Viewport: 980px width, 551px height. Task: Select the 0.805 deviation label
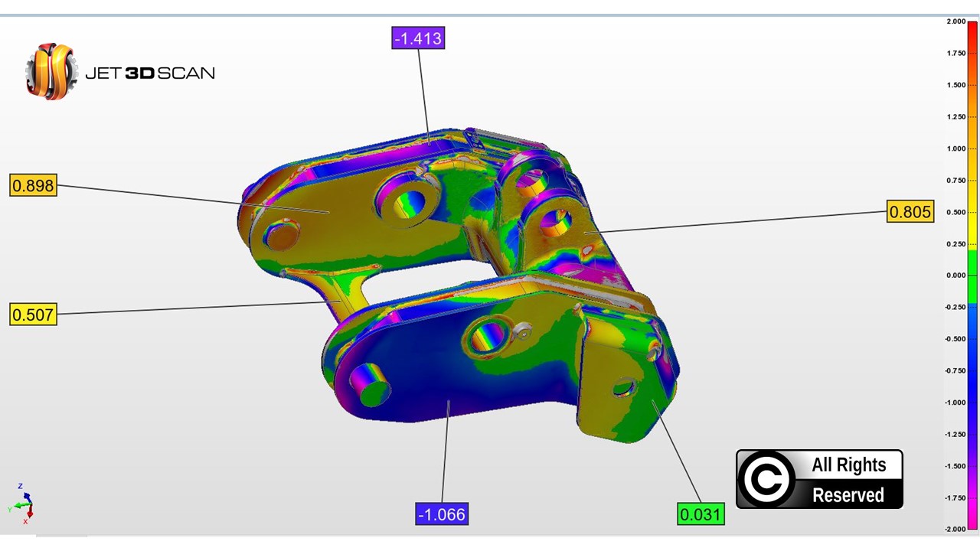tap(910, 212)
